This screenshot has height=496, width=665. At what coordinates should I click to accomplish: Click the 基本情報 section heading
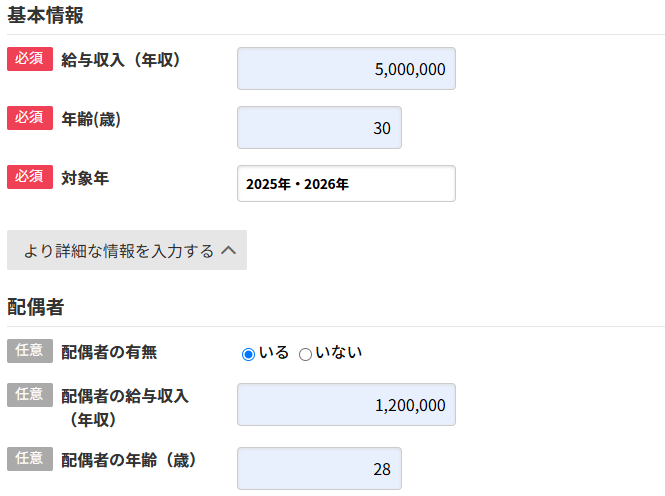coord(45,15)
